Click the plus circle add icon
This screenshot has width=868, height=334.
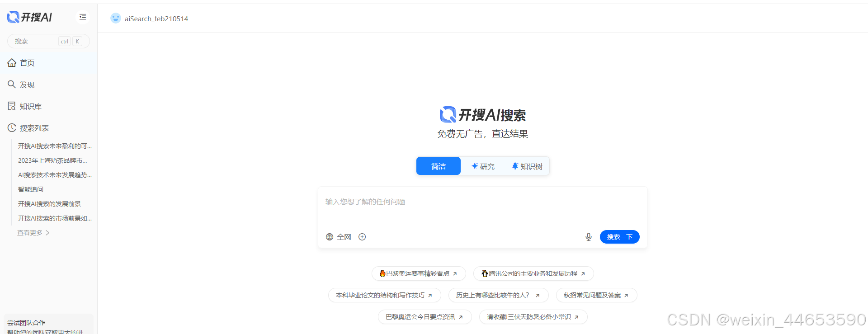[x=362, y=237]
